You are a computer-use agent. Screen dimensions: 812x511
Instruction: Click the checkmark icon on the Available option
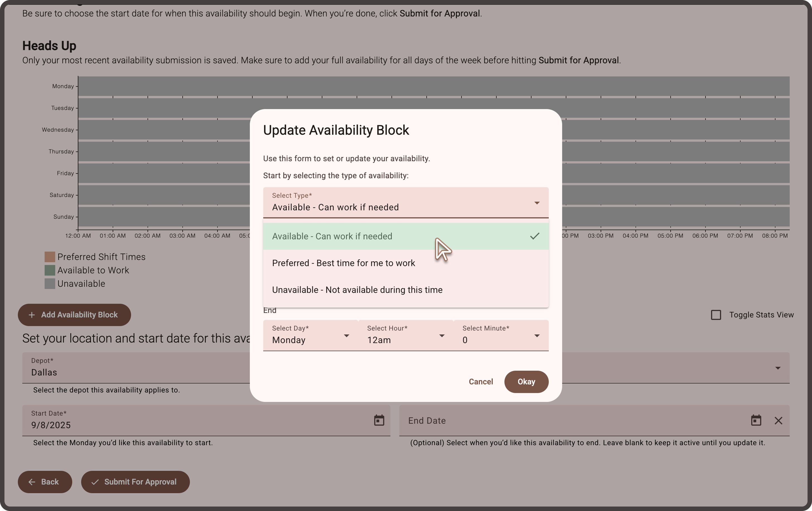click(535, 236)
